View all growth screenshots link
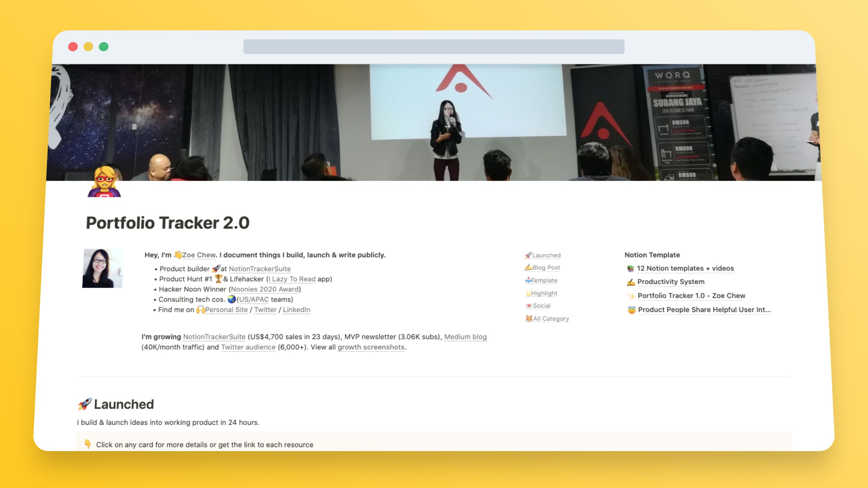 [371, 347]
